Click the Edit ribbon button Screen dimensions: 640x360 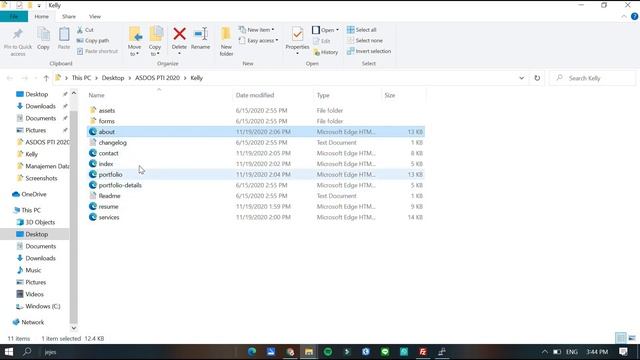322,41
